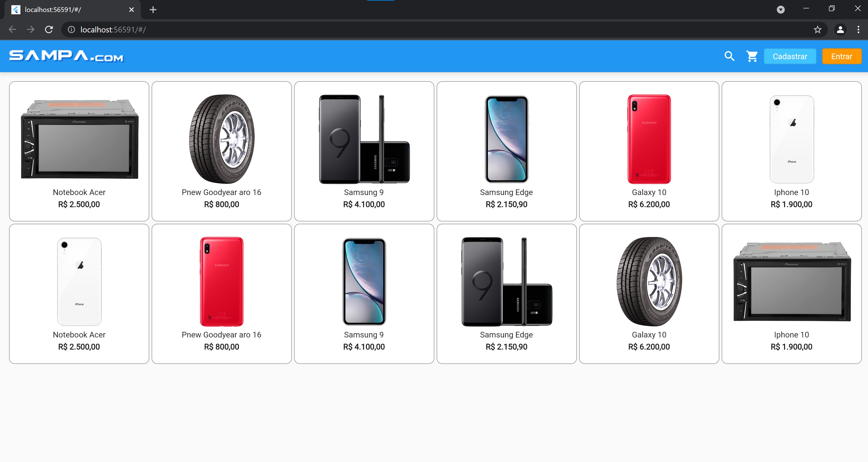This screenshot has height=462, width=868.
Task: Open the search icon in the header
Action: coord(729,56)
